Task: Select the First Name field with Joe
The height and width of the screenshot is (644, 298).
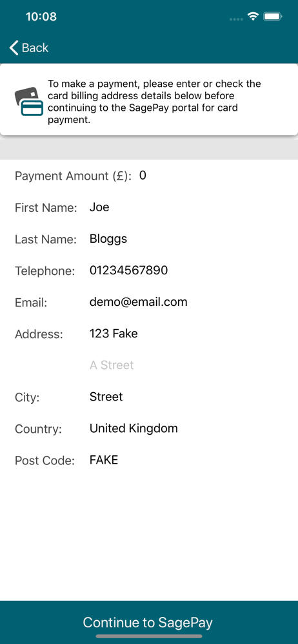Action: point(191,207)
